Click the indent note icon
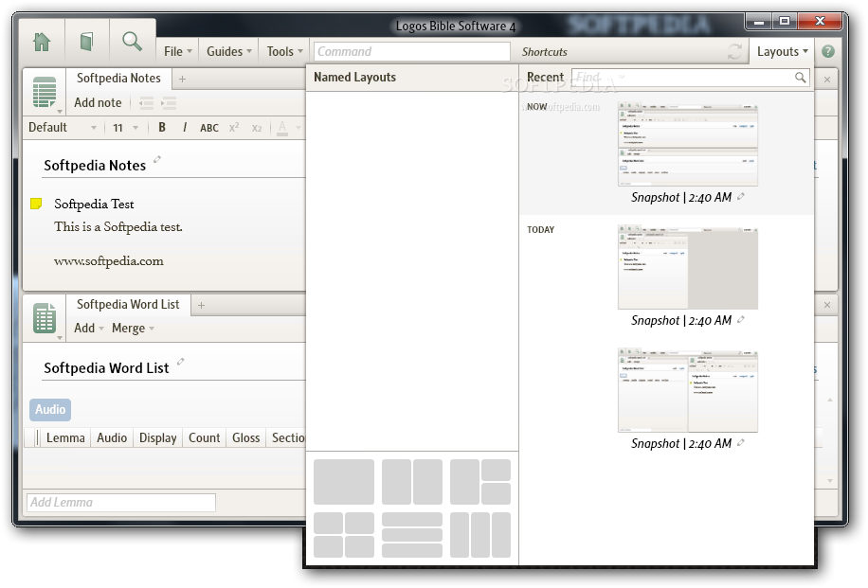Image resolution: width=868 pixels, height=588 pixels. click(169, 103)
